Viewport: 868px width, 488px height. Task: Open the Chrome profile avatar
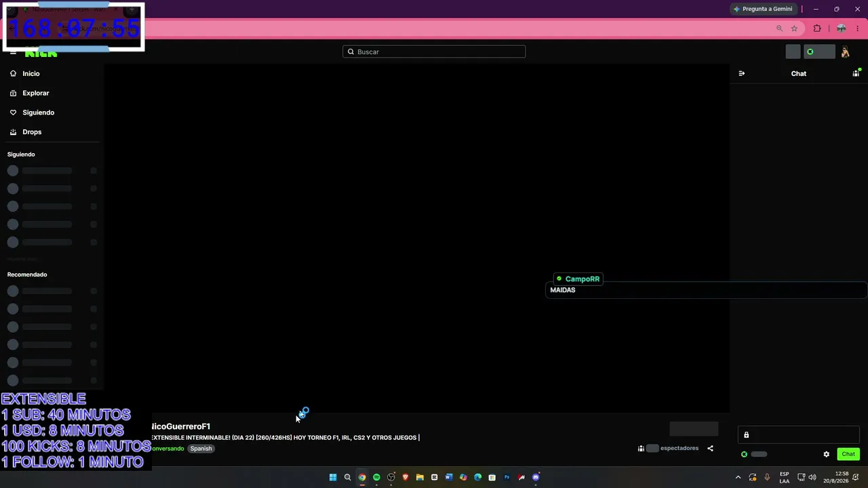[841, 28]
